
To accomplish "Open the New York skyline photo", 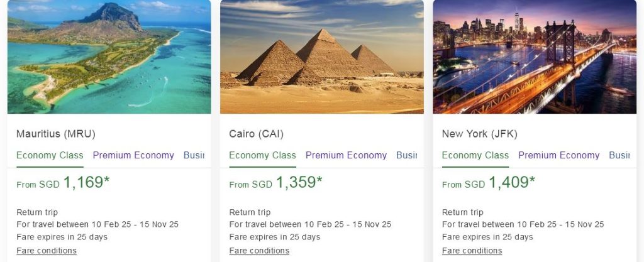I will 535,57.
